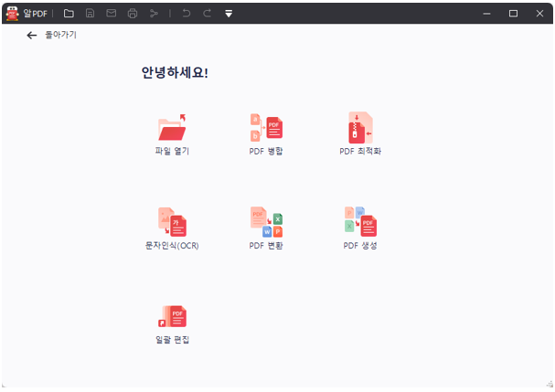The image size is (555, 392).
Task: Click the undo arrow icon
Action: pyautogui.click(x=187, y=14)
